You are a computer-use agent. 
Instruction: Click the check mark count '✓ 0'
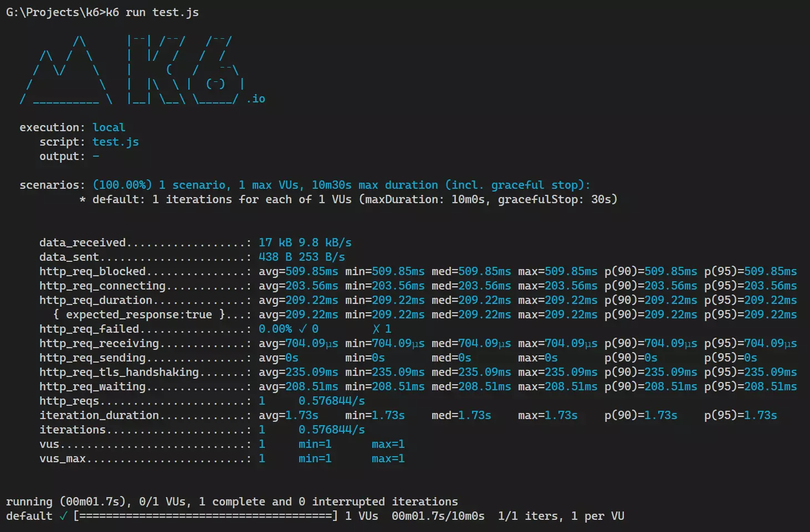pos(309,329)
